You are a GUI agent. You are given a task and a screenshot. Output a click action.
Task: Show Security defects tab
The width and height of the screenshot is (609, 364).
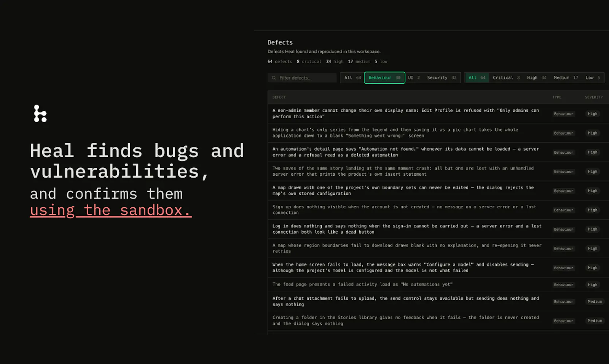coord(442,78)
